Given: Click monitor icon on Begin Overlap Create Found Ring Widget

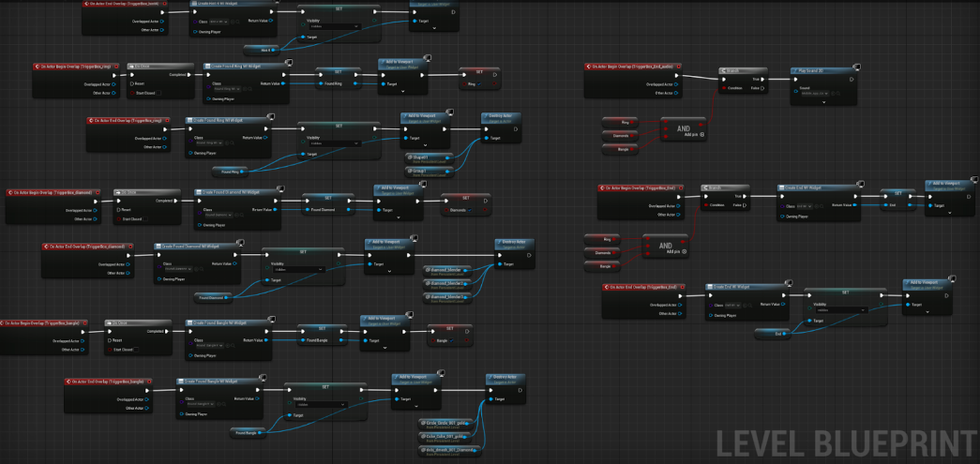Looking at the screenshot, I should click(x=290, y=63).
